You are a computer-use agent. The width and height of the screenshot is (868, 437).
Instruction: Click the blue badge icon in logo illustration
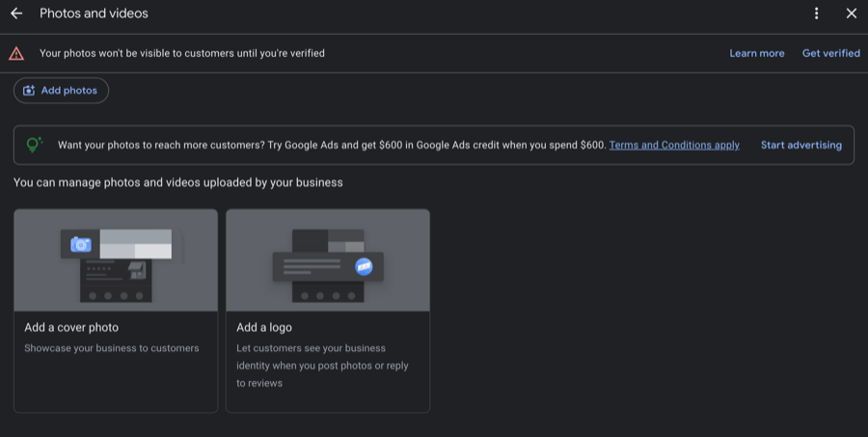pyautogui.click(x=364, y=266)
